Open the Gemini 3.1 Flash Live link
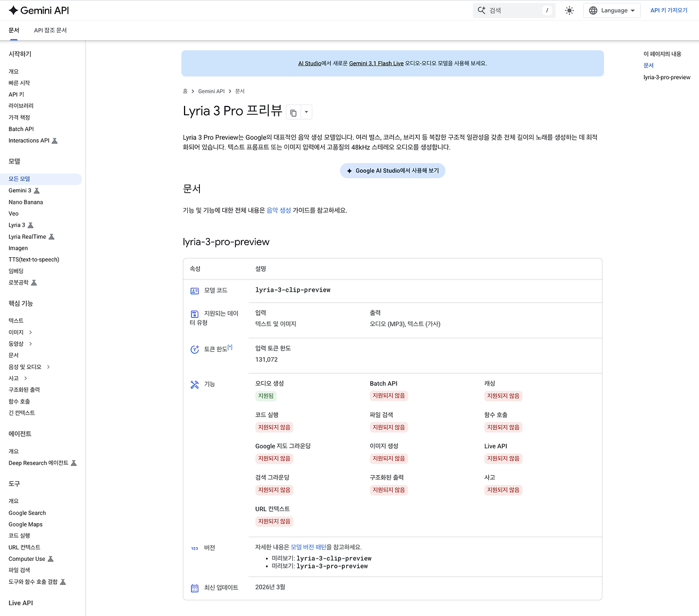Screen dimensions: 699x616 tap(376, 63)
